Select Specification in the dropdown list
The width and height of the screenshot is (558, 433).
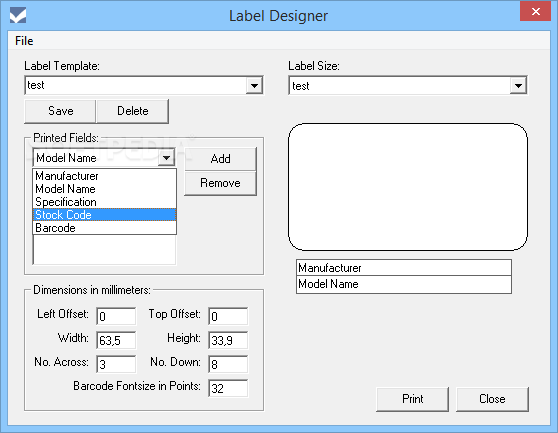105,202
